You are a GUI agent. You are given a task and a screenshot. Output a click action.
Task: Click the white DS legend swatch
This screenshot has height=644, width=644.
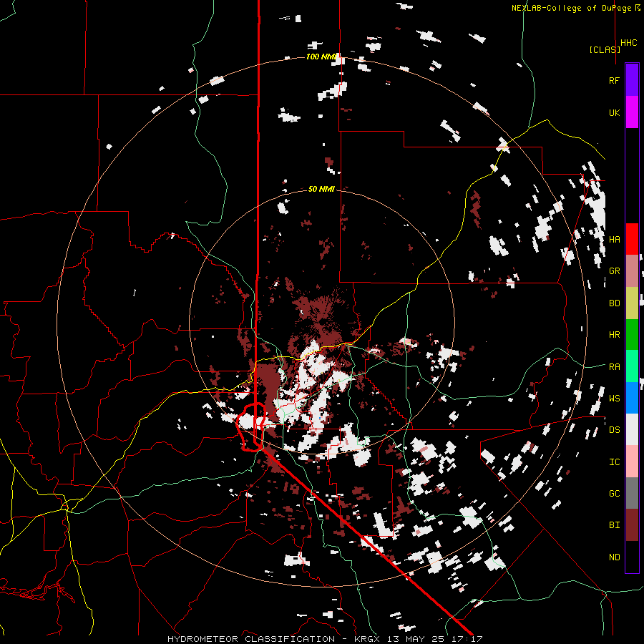point(632,429)
